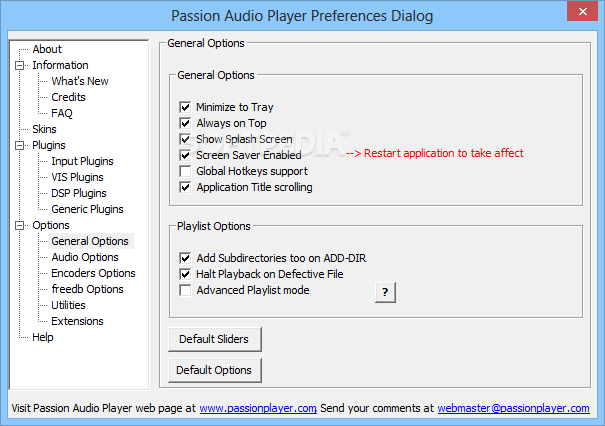The height and width of the screenshot is (426, 605).
Task: Select the Skins tree entry
Action: (x=44, y=129)
